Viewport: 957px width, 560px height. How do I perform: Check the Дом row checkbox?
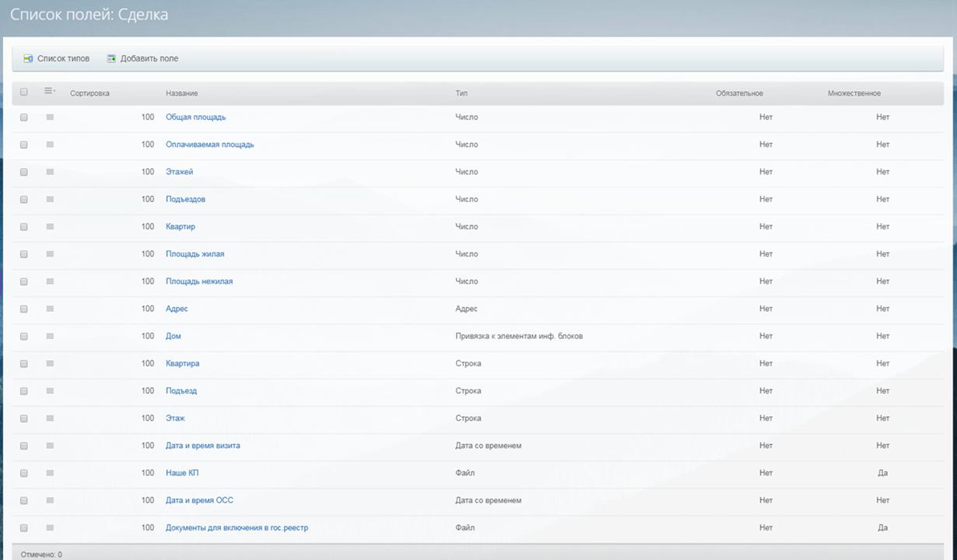click(x=24, y=337)
